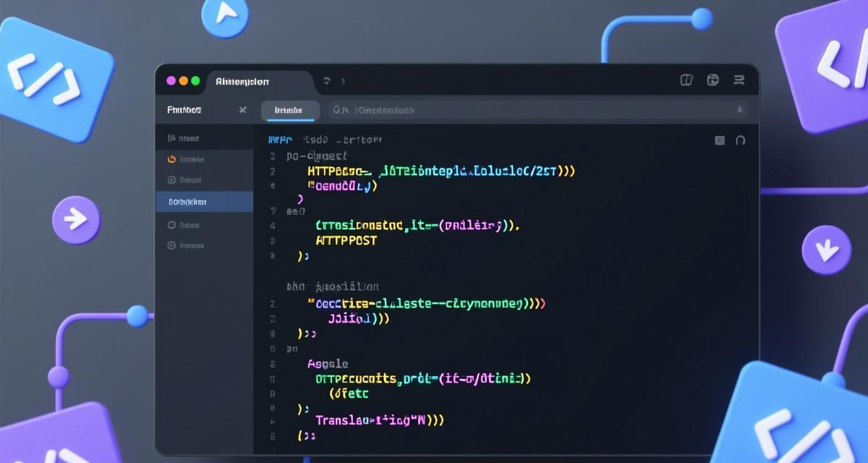Close the sidebar panel with the X icon
The height and width of the screenshot is (463, 868).
click(242, 110)
